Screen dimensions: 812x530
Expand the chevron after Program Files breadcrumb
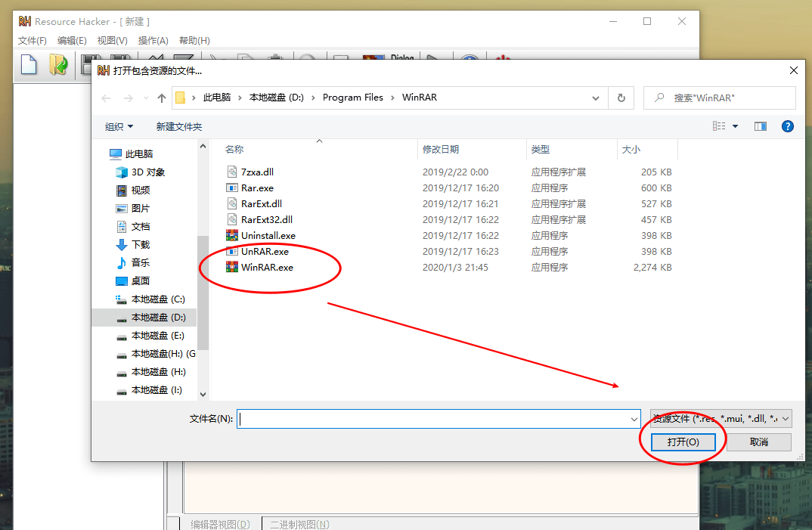coord(392,98)
